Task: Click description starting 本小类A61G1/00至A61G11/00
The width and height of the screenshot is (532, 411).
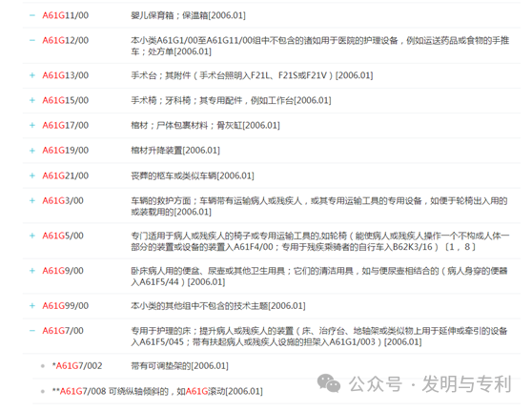Action: [x=320, y=46]
